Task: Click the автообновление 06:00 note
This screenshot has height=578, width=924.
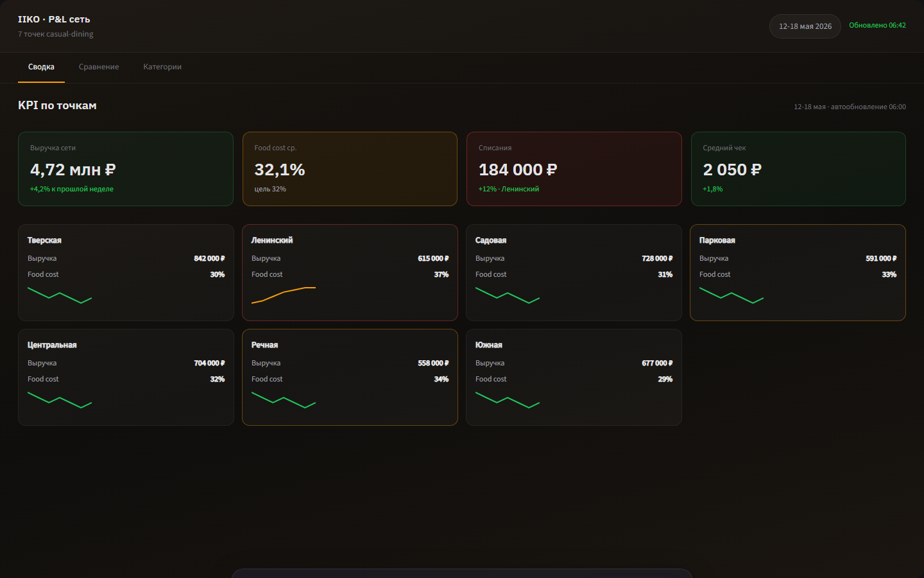Action: click(x=868, y=107)
